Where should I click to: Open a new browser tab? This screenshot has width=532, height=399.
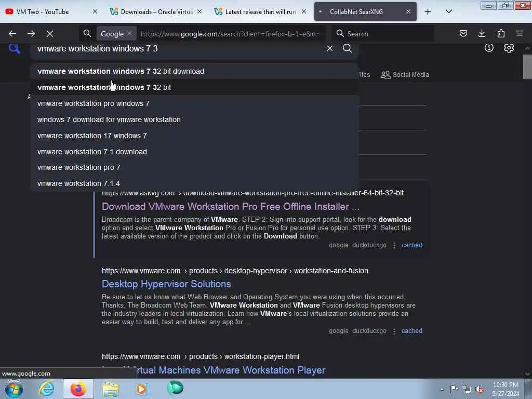click(428, 12)
